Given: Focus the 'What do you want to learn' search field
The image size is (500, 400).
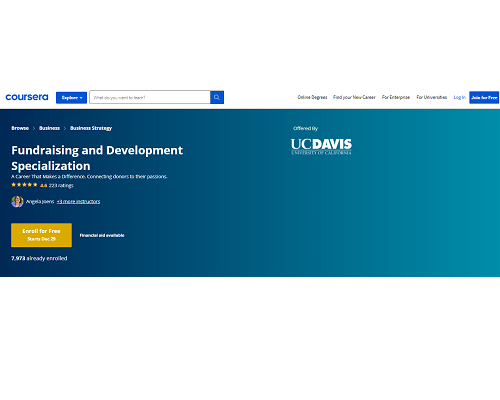Looking at the screenshot, I should pos(150,97).
